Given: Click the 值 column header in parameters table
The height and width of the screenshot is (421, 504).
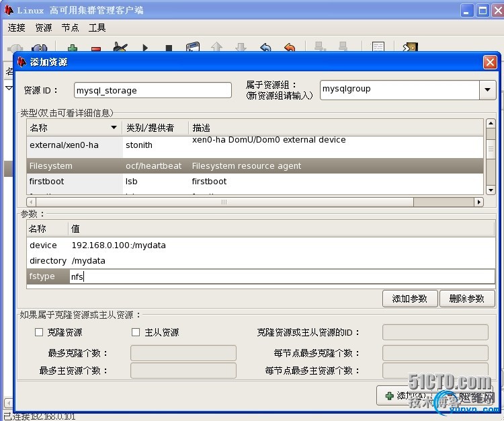Looking at the screenshot, I should (282, 229).
